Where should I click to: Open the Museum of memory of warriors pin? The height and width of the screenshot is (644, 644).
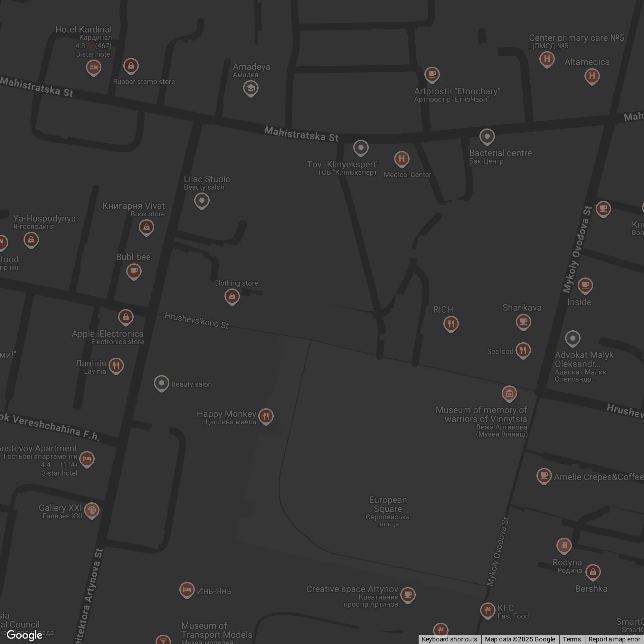(x=509, y=394)
